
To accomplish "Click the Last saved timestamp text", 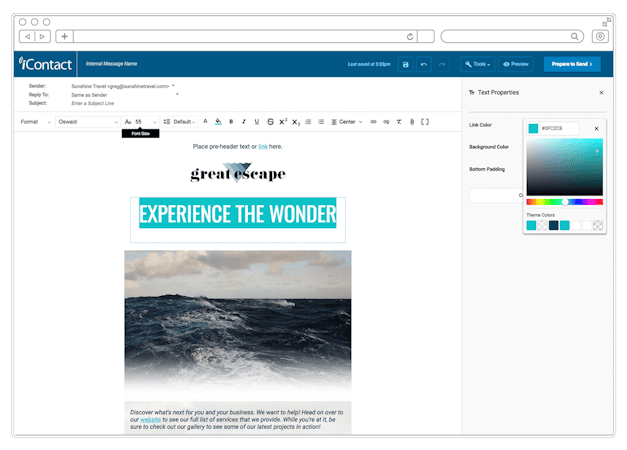I will point(369,64).
